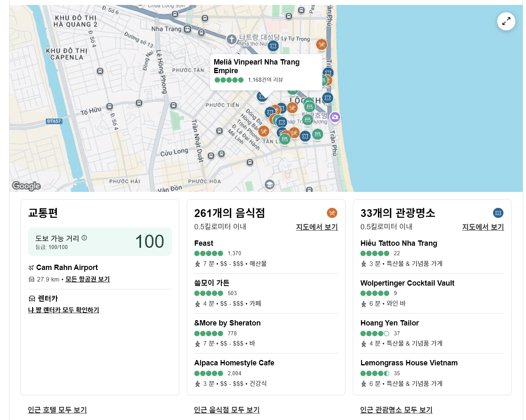Click the Nha Trang cathedral church marker

click(232, 39)
